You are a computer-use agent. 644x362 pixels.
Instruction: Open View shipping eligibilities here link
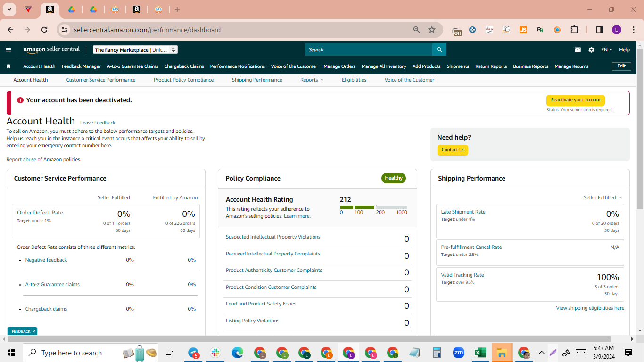(590, 308)
